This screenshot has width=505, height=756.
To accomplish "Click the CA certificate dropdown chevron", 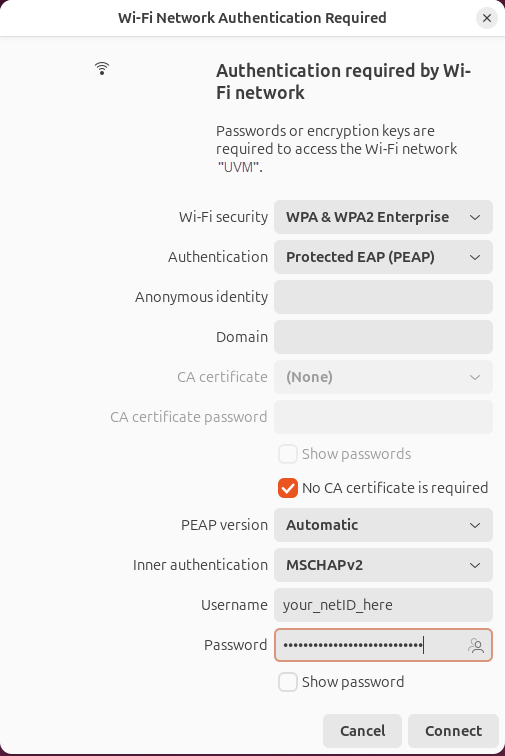I will click(475, 377).
